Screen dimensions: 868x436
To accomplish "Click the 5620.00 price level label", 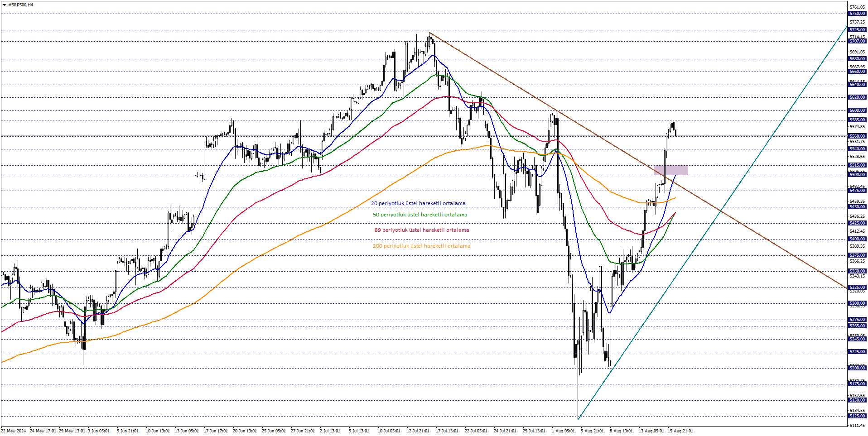I will pyautogui.click(x=857, y=97).
